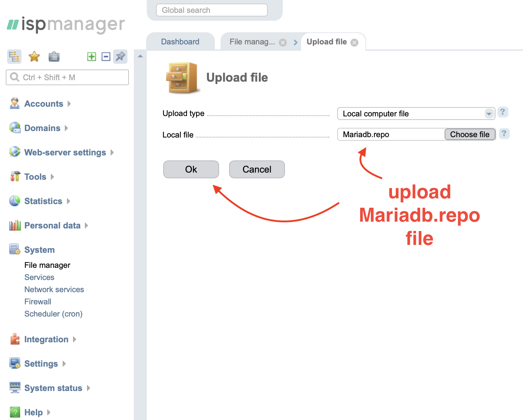Click the Cancel button

click(257, 169)
